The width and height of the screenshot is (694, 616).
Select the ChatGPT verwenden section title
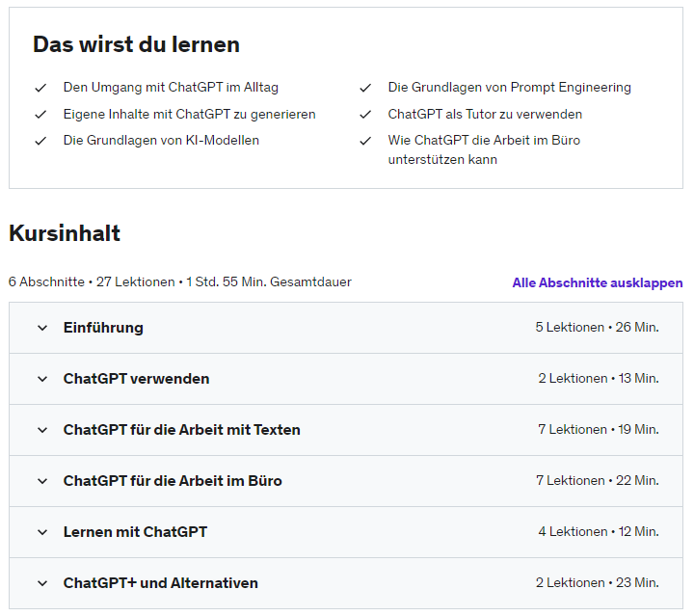136,379
